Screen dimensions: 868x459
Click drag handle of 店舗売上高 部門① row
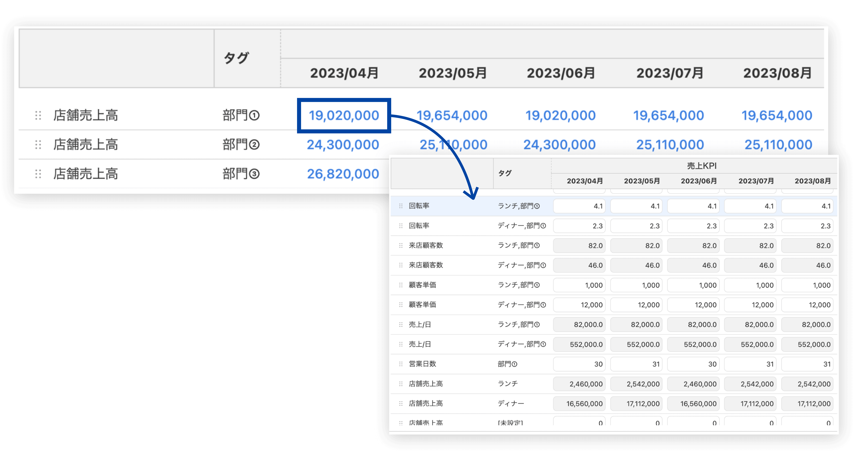[x=38, y=116]
